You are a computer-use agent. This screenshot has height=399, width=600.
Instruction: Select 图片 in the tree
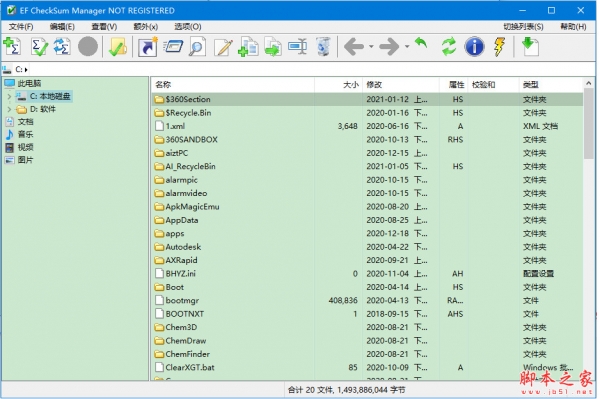pos(25,160)
